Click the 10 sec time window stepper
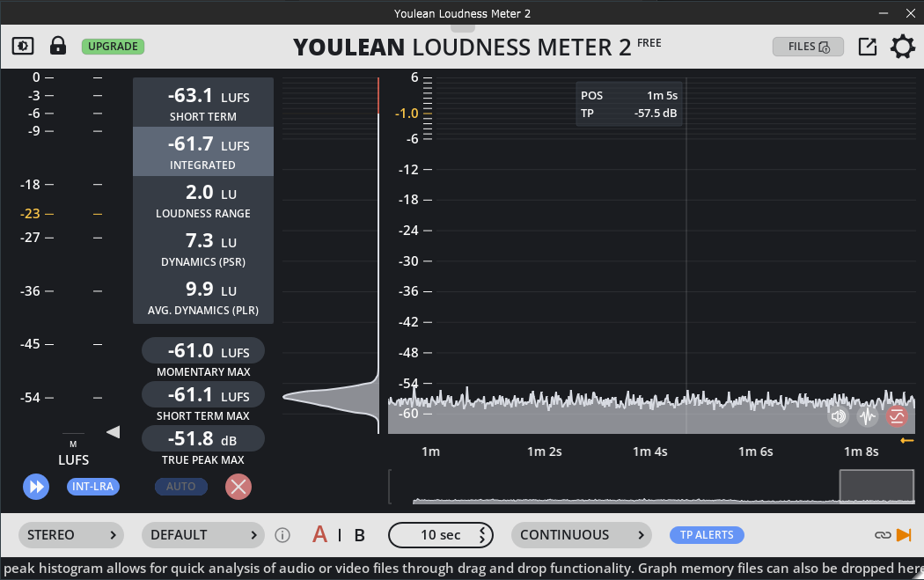 coord(482,535)
